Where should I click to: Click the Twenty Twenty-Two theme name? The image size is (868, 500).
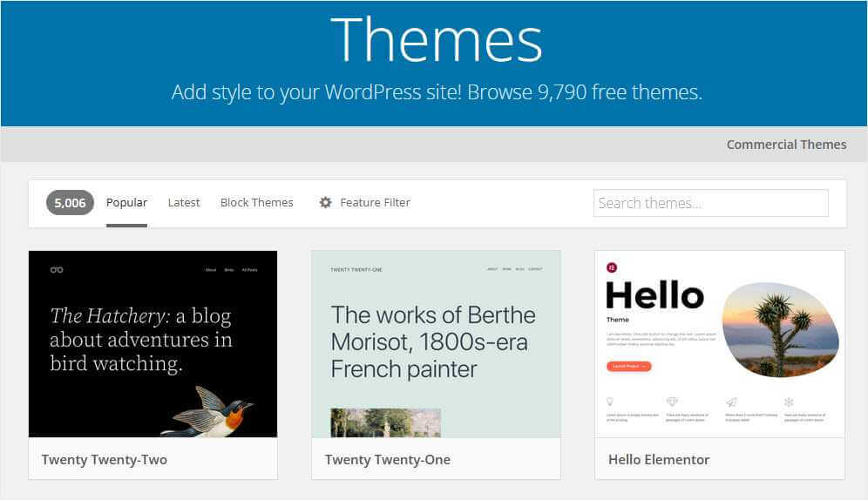coord(104,460)
